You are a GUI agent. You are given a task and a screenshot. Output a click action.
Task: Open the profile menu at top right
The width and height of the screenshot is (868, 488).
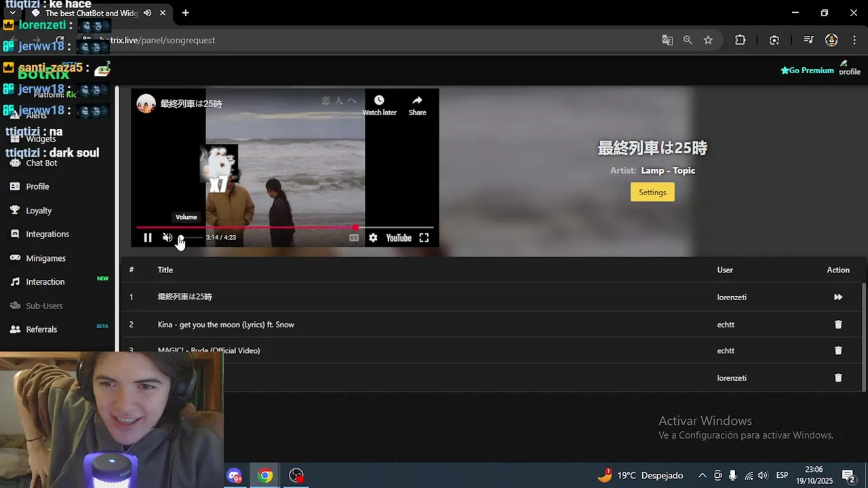[849, 68]
